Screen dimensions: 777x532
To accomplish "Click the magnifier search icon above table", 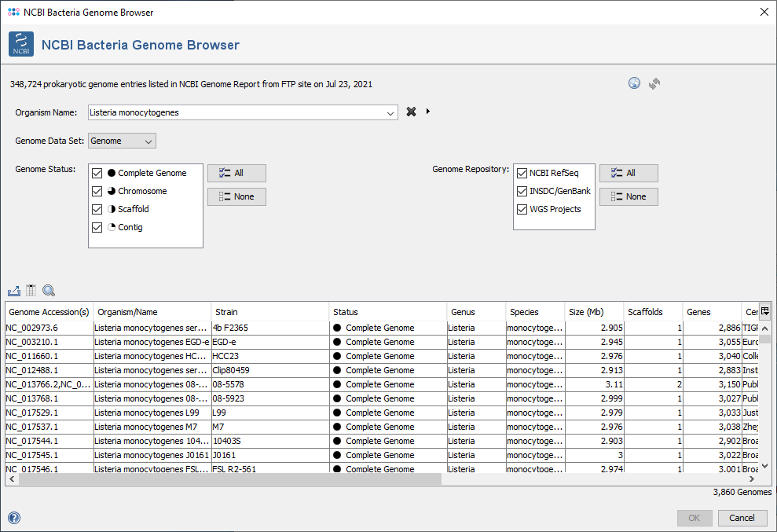I will pos(49,291).
